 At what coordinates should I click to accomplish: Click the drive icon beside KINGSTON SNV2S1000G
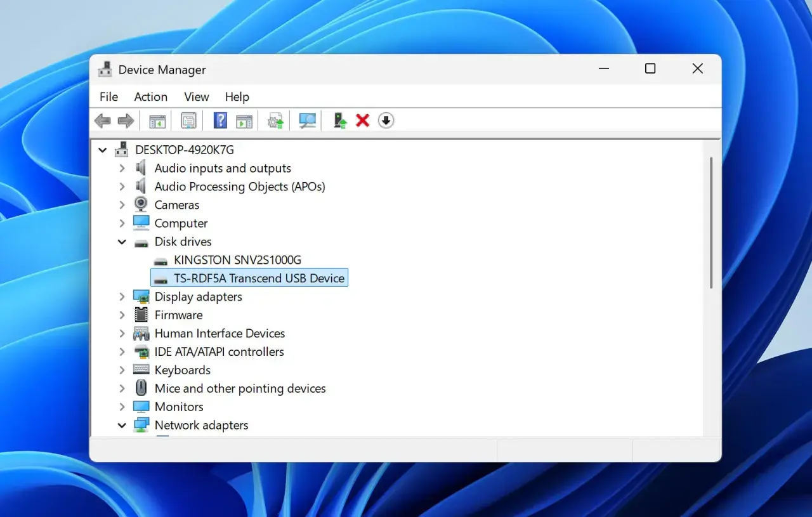[x=160, y=261]
